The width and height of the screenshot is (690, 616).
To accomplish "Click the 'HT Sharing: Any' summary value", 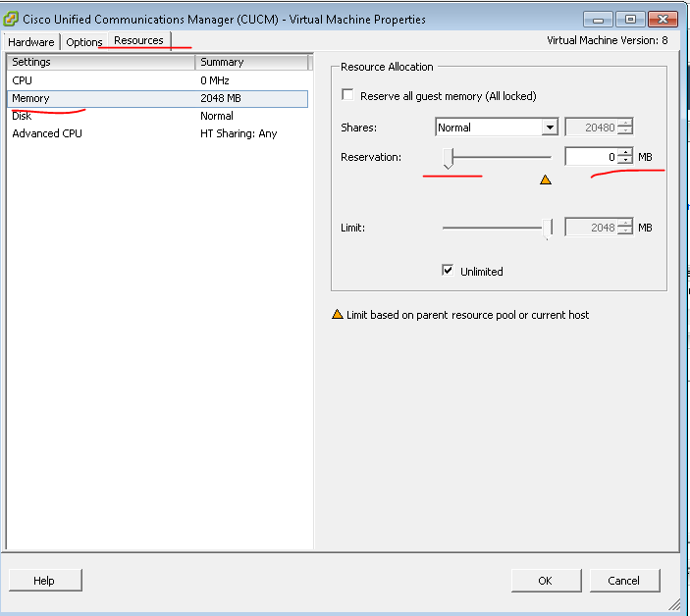I will [239, 133].
